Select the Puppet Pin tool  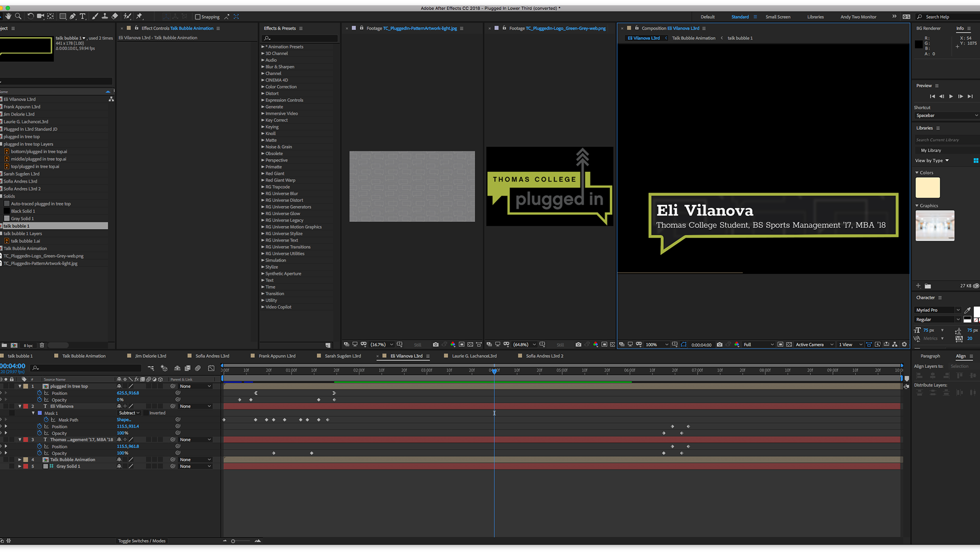139,16
